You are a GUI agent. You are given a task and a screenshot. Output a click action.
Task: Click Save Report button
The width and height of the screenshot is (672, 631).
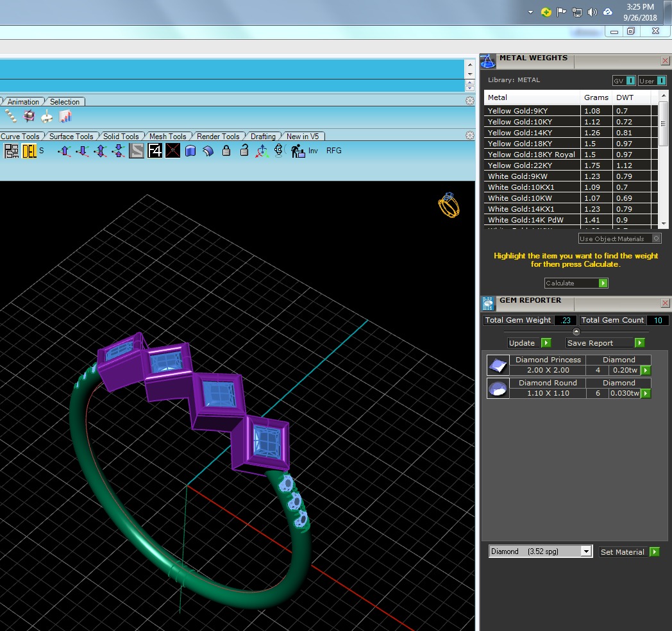pos(605,343)
